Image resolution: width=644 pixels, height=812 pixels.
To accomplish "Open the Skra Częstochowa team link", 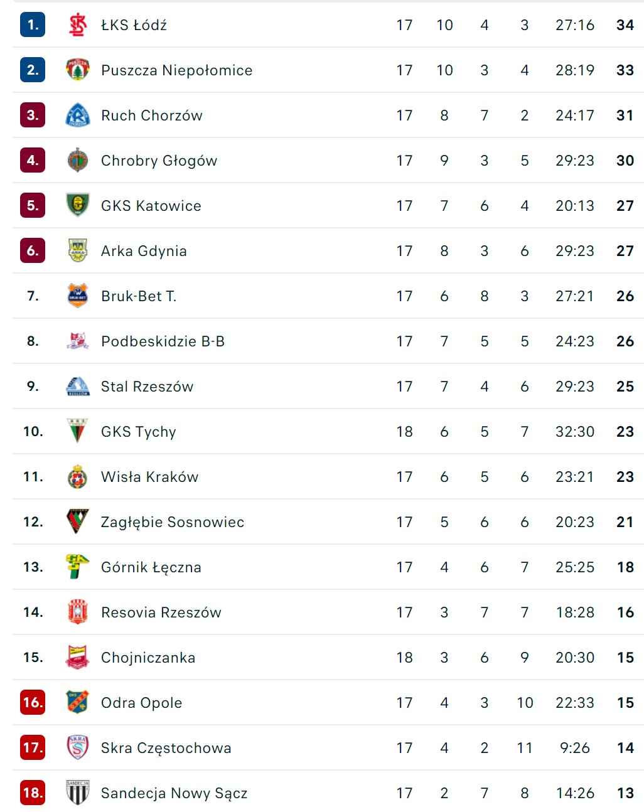I will point(166,748).
